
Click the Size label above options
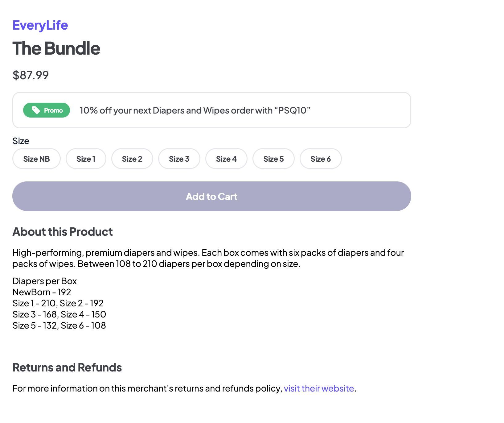(21, 141)
